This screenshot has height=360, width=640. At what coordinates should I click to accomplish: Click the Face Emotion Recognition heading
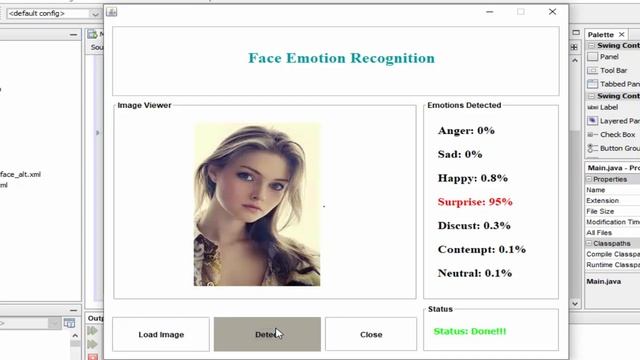tap(342, 58)
